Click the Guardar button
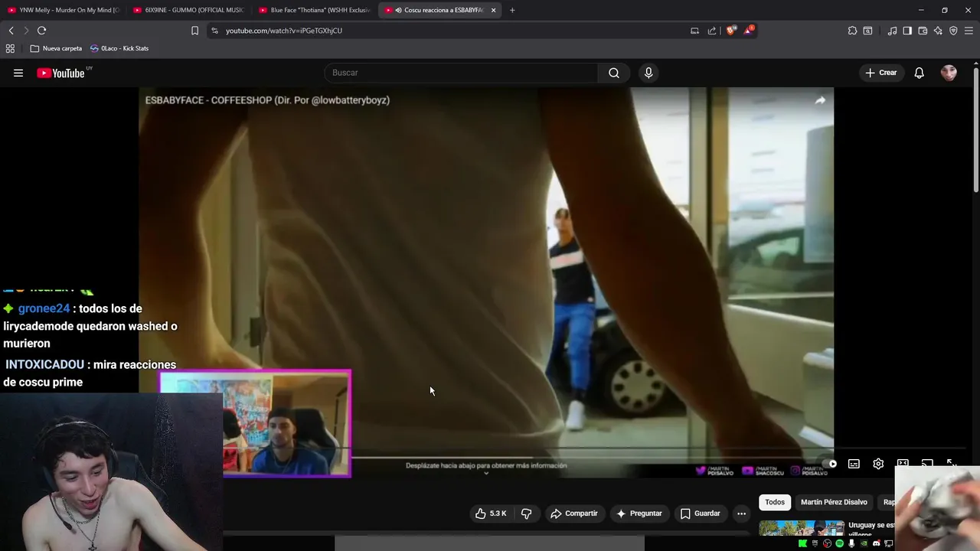Screen dimensions: 980x551 click(701, 514)
